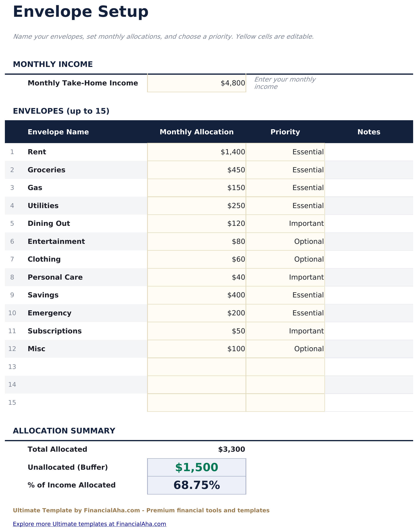Select the 68.75% income allocated figure

[x=197, y=486]
